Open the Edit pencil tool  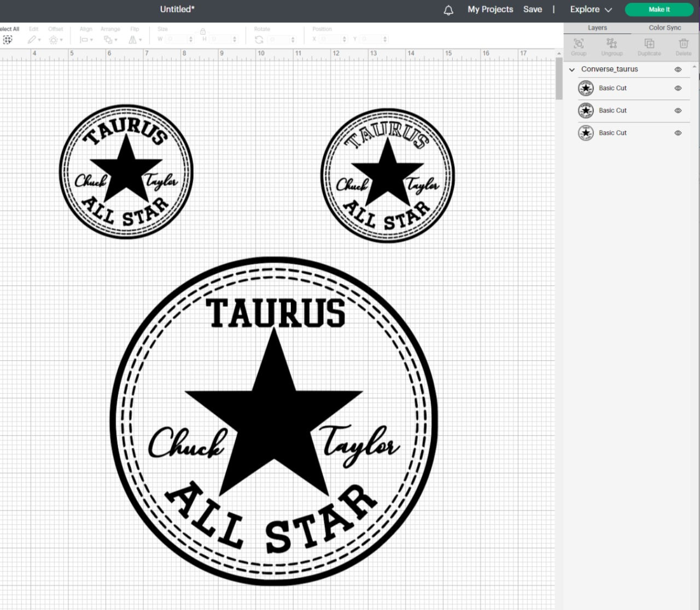click(31, 39)
